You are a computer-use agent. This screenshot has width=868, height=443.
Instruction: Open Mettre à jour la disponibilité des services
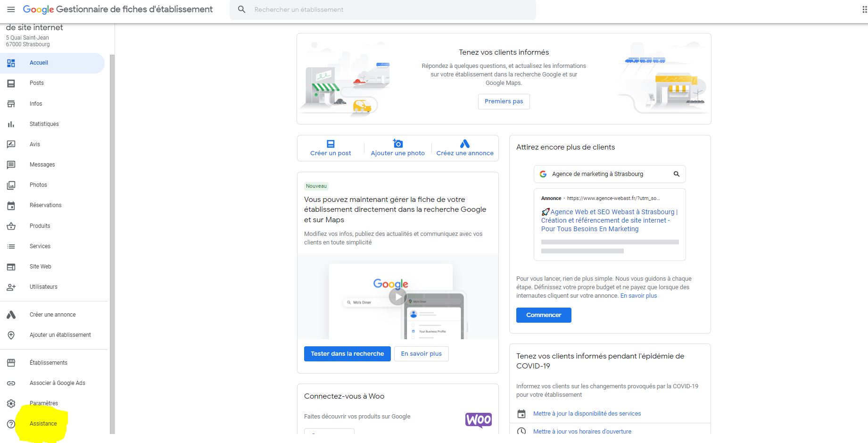pos(587,414)
